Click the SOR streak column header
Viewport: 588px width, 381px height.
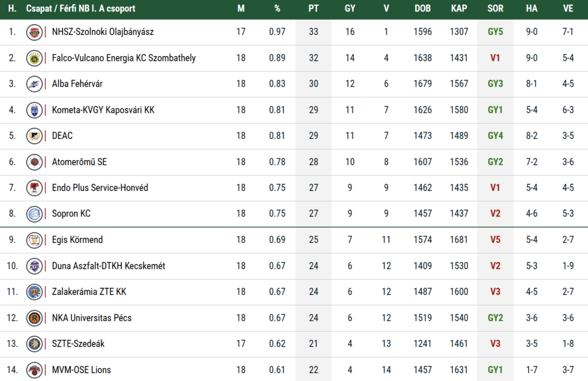495,9
